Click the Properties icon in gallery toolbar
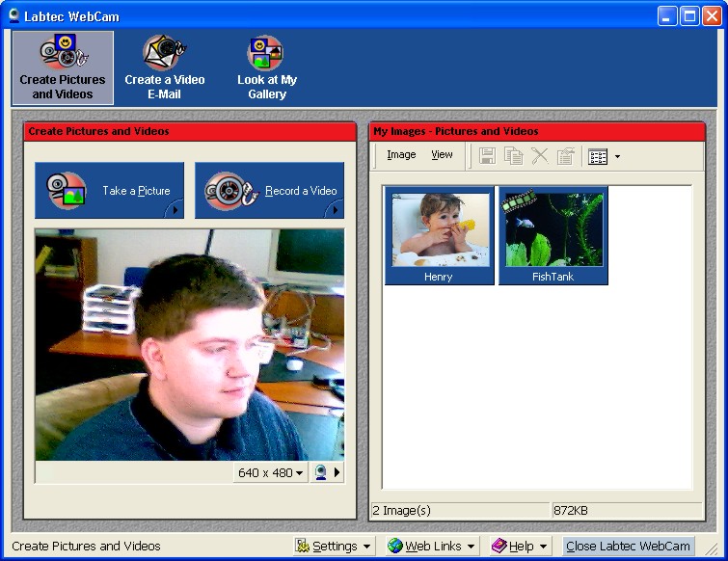This screenshot has width=728, height=561. pyautogui.click(x=565, y=156)
